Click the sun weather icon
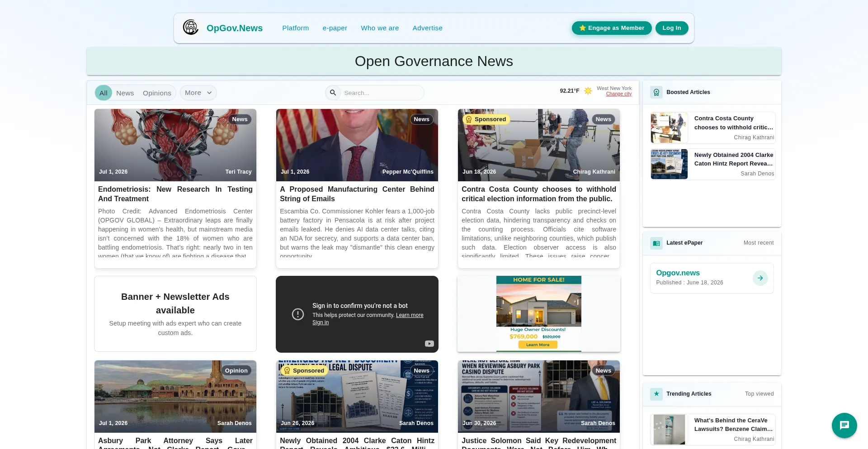Viewport: 868px width, 449px height. tap(588, 91)
